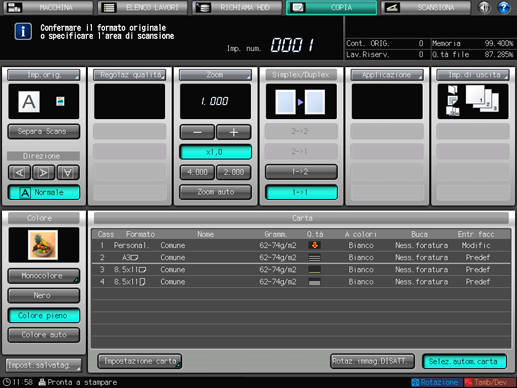The image size is (517, 388).
Task: Set zoom to 2.000
Action: 234,172
